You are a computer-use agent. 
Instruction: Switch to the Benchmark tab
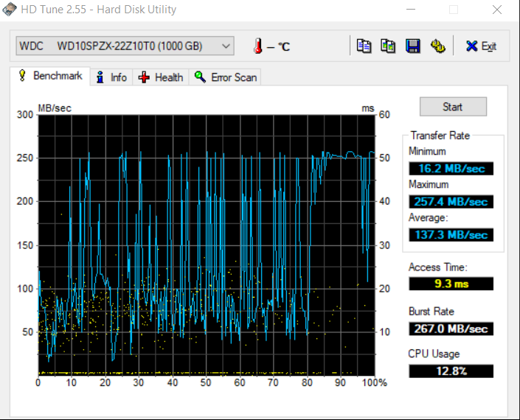(50, 77)
